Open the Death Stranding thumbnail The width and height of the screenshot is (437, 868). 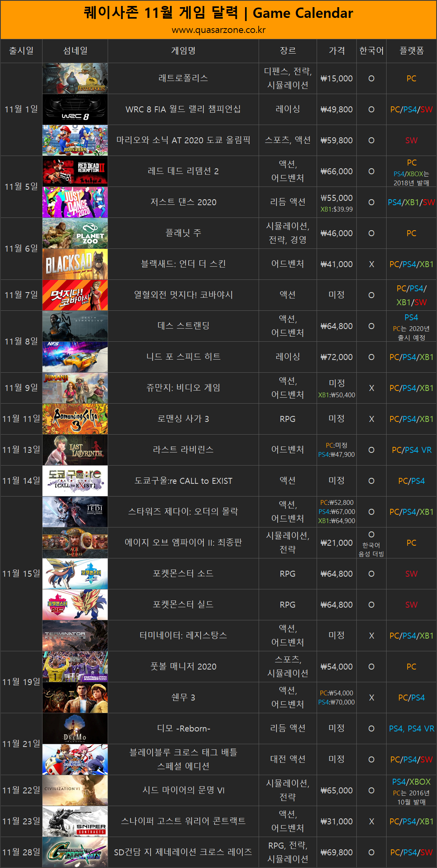[x=75, y=326]
